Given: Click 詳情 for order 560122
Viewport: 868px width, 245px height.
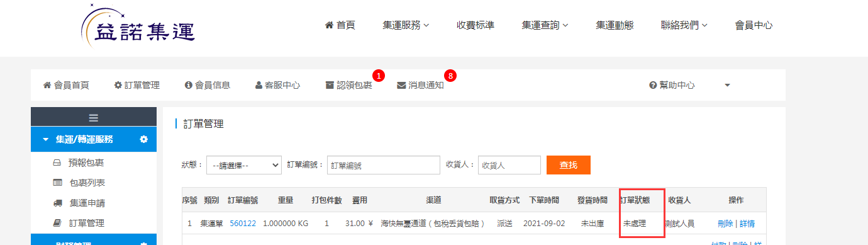Looking at the screenshot, I should pyautogui.click(x=747, y=223).
